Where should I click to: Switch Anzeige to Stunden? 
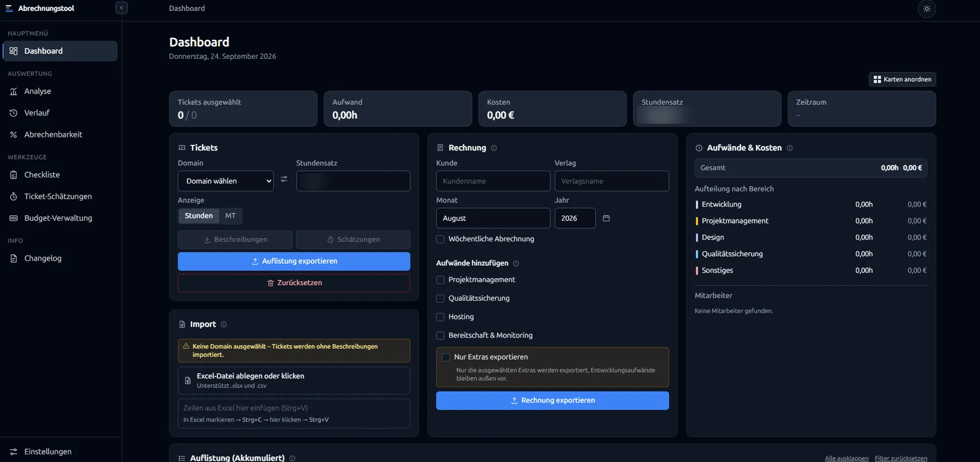pyautogui.click(x=199, y=216)
